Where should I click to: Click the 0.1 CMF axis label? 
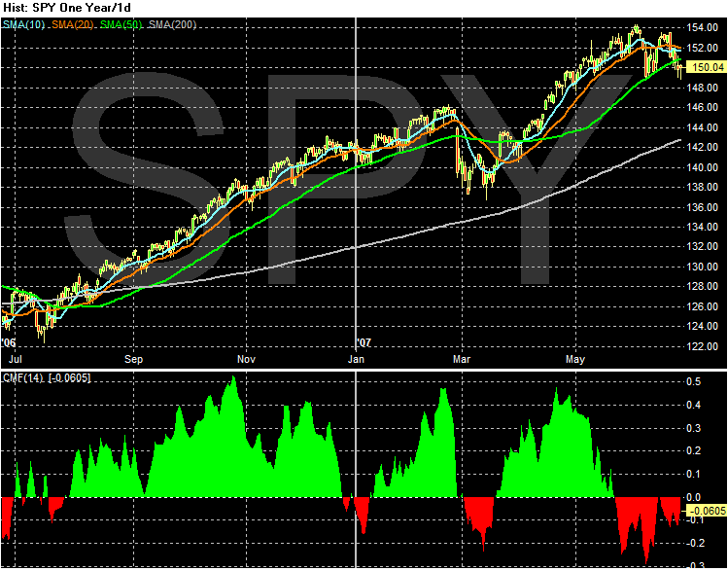tap(694, 474)
